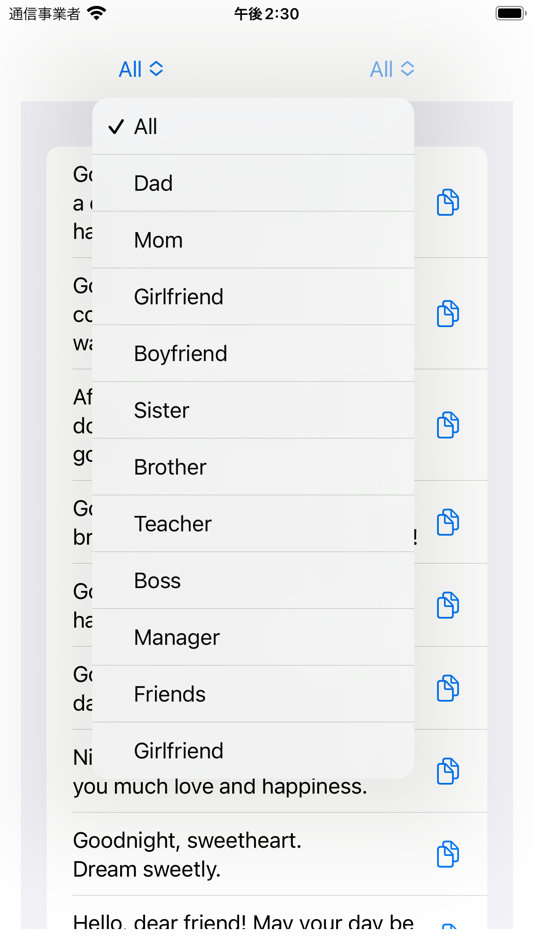Select the last Girlfriend entry at menu bottom
534x950 pixels.
pos(253,750)
